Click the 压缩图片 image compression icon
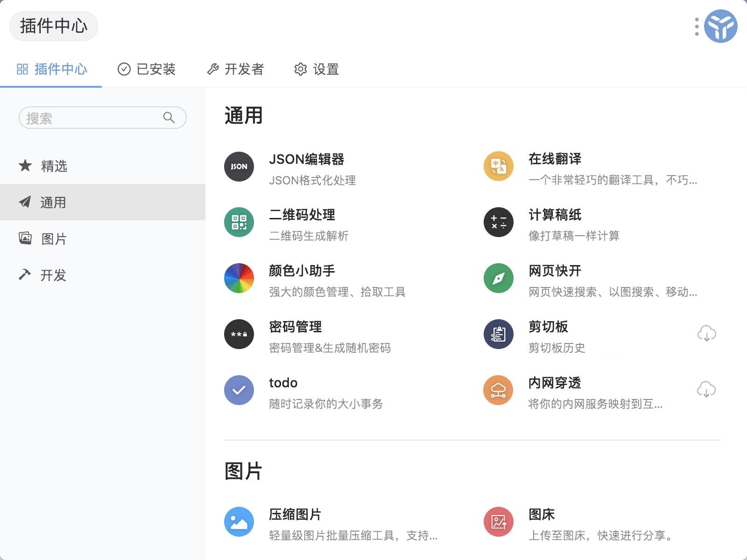The width and height of the screenshot is (747, 560). click(239, 522)
